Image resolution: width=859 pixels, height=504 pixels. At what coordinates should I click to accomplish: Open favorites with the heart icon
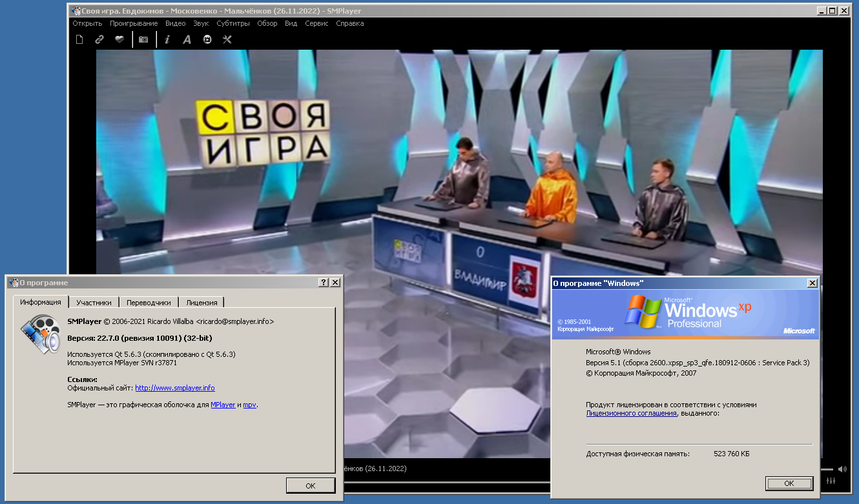point(119,39)
